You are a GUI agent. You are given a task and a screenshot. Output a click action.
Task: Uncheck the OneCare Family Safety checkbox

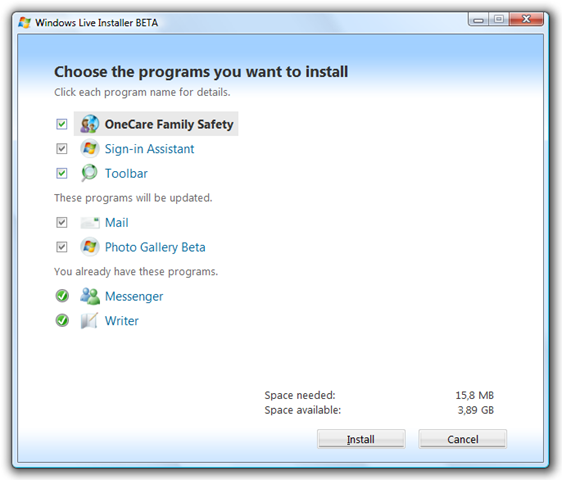[62, 124]
